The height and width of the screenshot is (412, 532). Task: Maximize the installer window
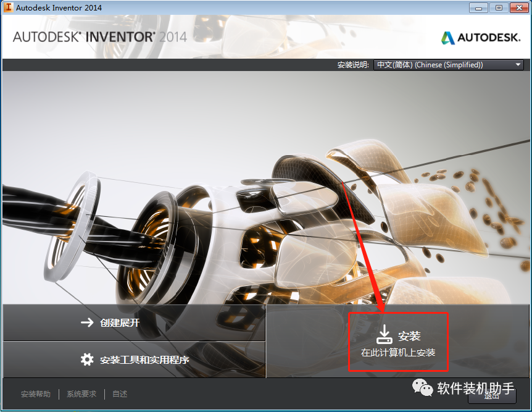tap(499, 8)
